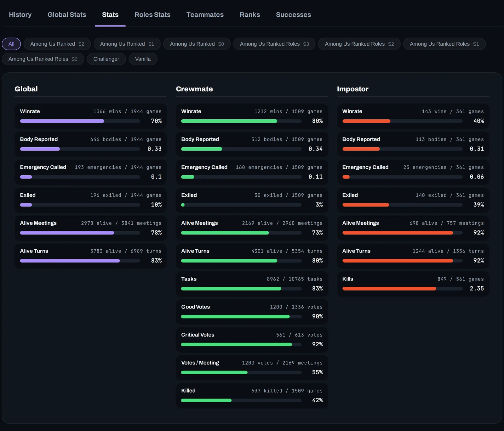
Task: Click the Killed stat label
Action: 188,391
